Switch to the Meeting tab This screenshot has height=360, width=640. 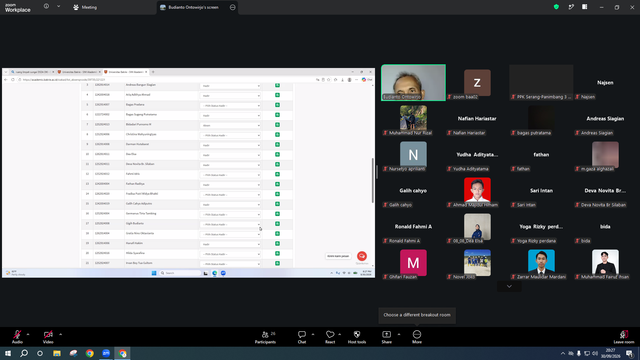[x=85, y=7]
